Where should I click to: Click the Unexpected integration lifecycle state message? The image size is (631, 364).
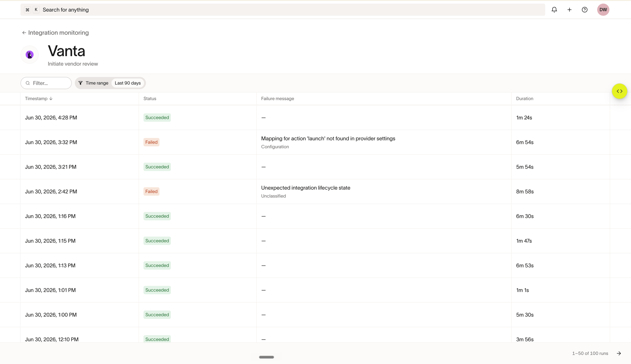pyautogui.click(x=306, y=188)
